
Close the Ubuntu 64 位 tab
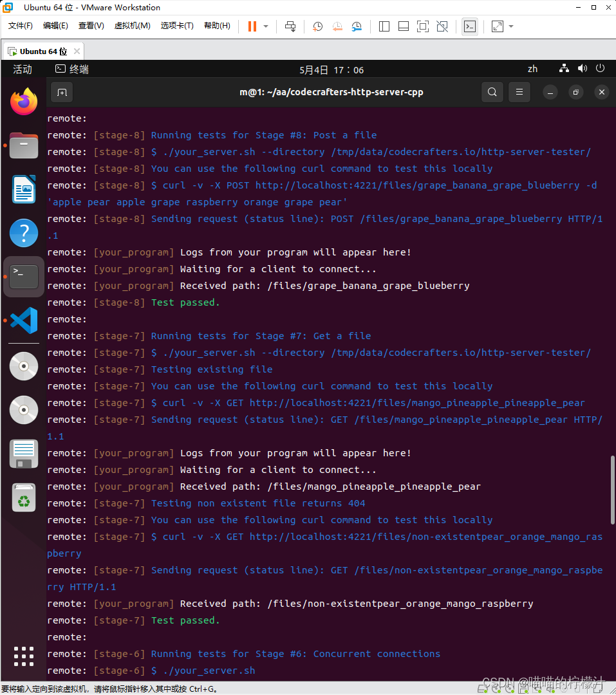[77, 51]
